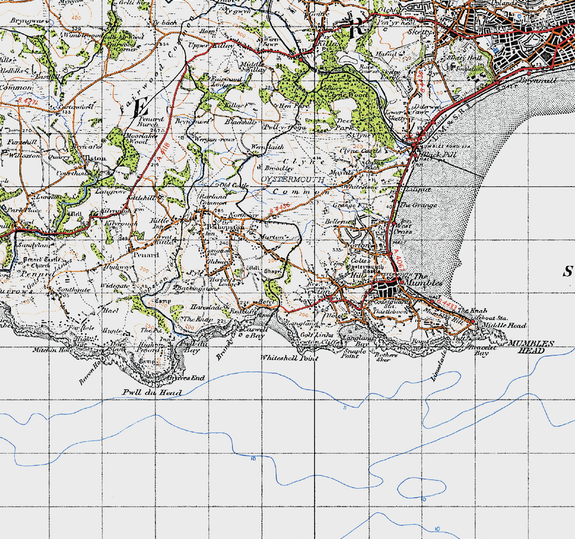Click the large bold R letter
The height and width of the screenshot is (539, 575).
[x=358, y=29]
